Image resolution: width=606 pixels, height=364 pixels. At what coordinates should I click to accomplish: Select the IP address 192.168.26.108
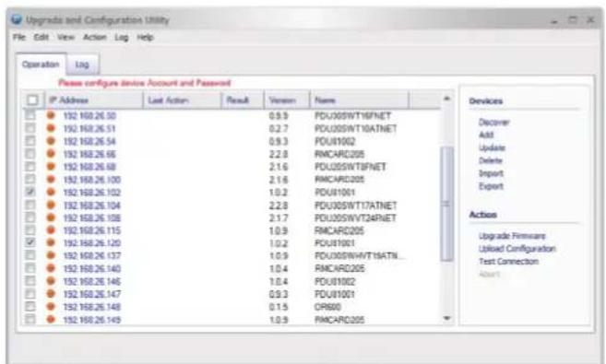(92, 217)
